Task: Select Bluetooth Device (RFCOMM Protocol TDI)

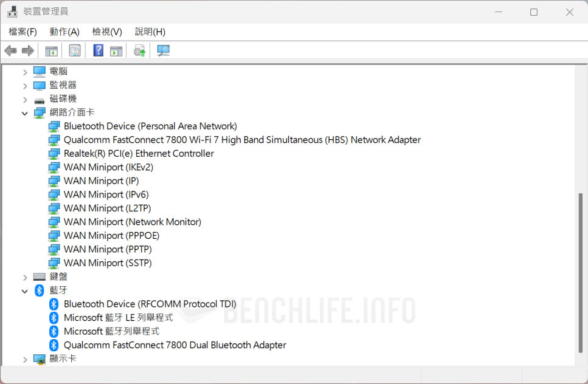Action: (150, 304)
